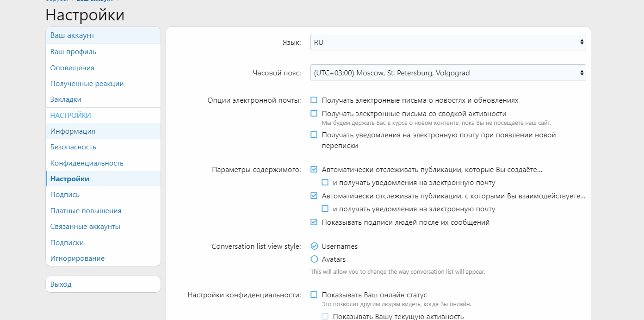The height and width of the screenshot is (320, 644).
Task: Enable emails about news and updates
Action: coord(314,100)
